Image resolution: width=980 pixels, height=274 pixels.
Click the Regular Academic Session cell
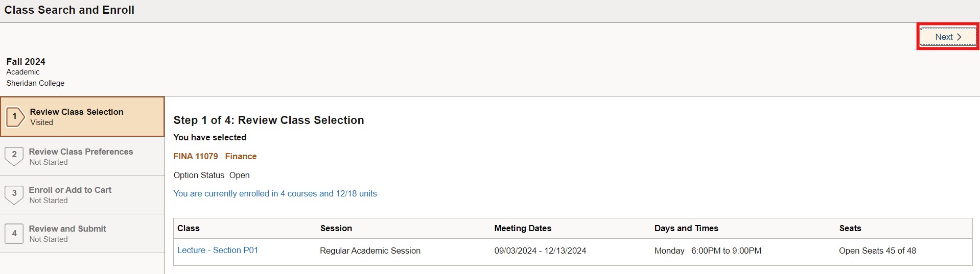pyautogui.click(x=370, y=251)
